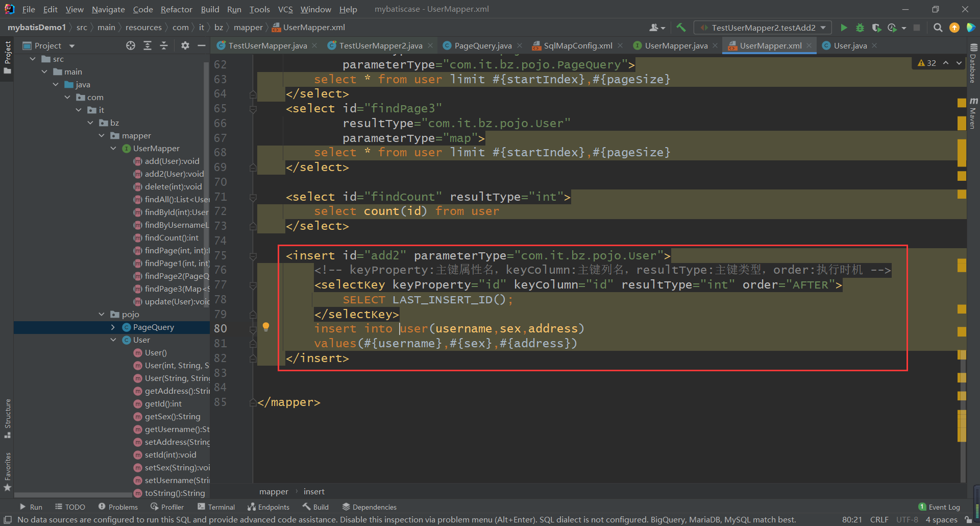The image size is (980, 526).
Task: Run with coverage shield icon
Action: [876, 28]
